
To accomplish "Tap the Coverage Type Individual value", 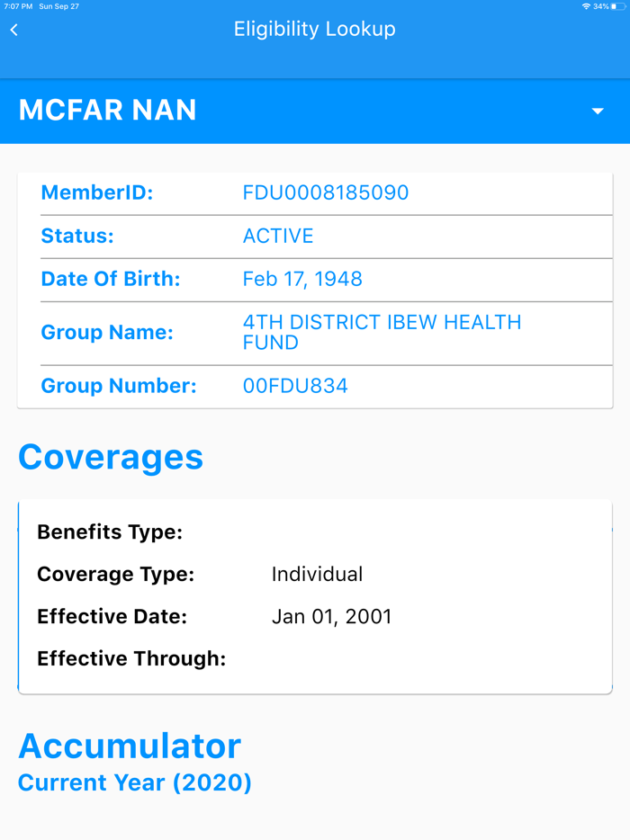I will point(317,574).
